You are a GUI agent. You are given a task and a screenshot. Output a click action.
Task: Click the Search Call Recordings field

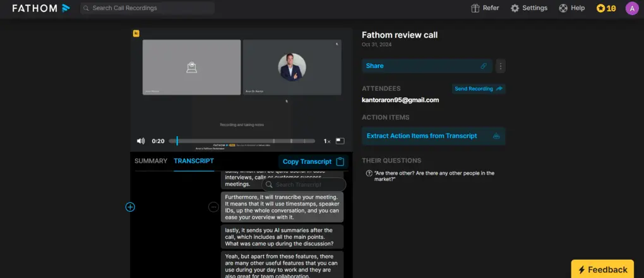coord(147,8)
